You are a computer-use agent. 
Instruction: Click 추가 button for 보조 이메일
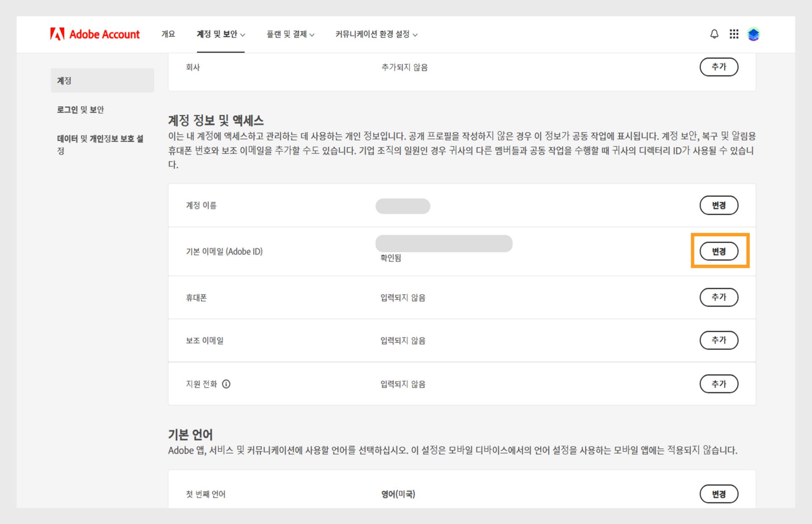tap(719, 340)
